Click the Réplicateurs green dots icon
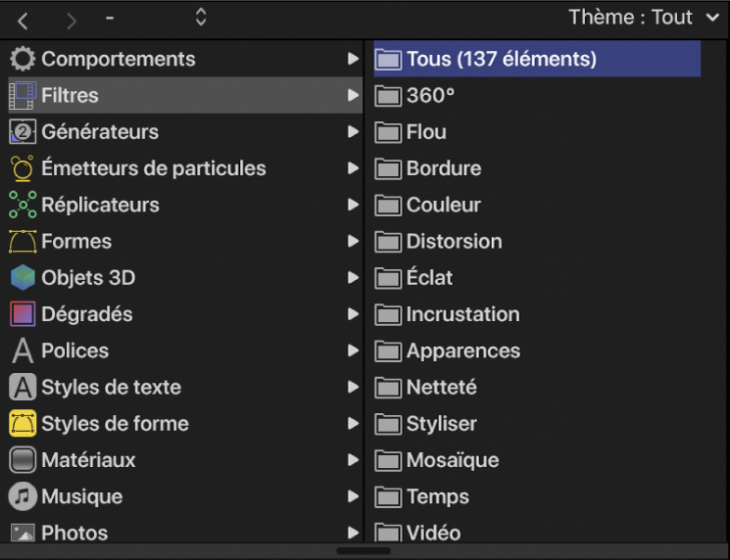730x560 pixels. click(23, 205)
